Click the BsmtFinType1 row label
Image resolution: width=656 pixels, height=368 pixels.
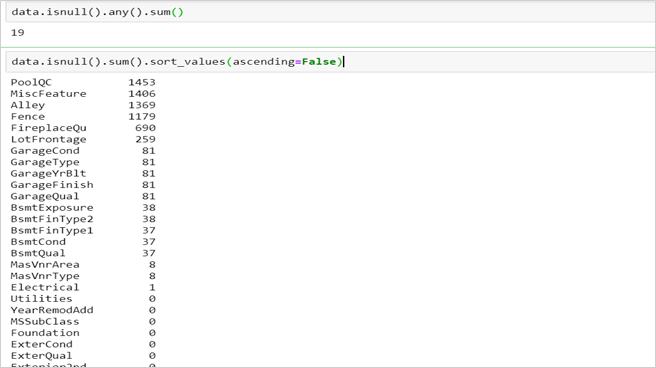click(52, 230)
